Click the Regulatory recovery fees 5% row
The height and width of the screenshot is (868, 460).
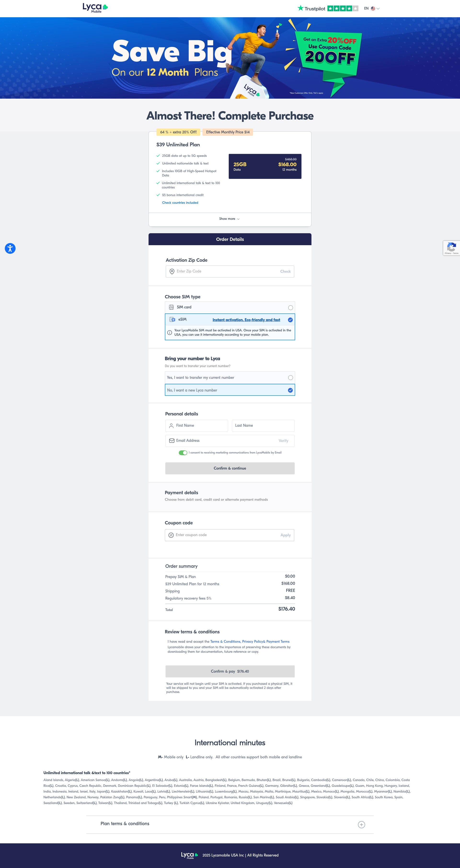tap(230, 598)
